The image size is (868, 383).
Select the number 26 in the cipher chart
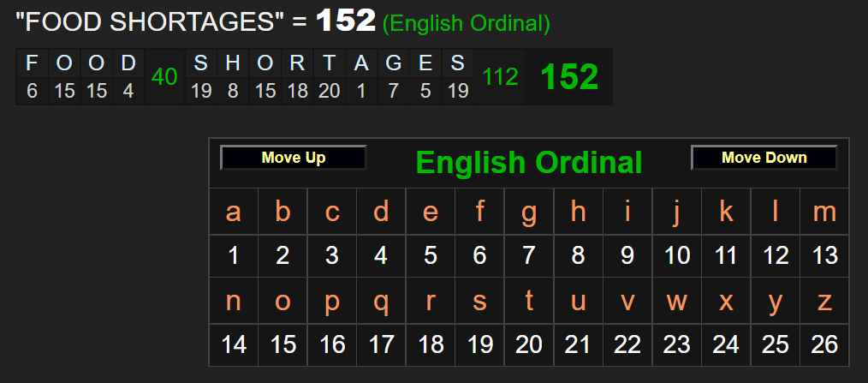(x=823, y=344)
